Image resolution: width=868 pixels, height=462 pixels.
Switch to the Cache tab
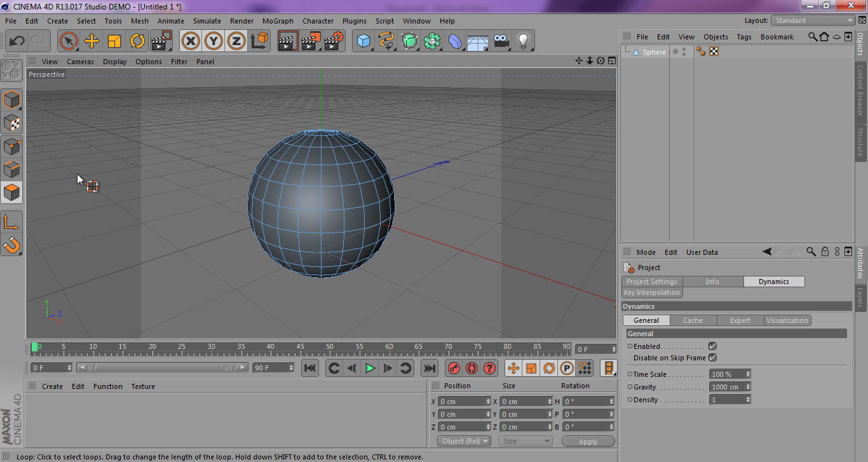coord(693,320)
